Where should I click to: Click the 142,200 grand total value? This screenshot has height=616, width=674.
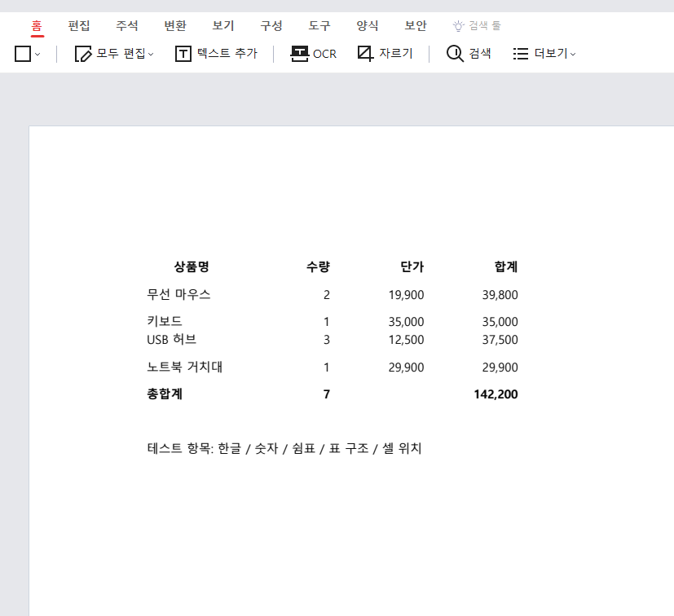point(496,394)
